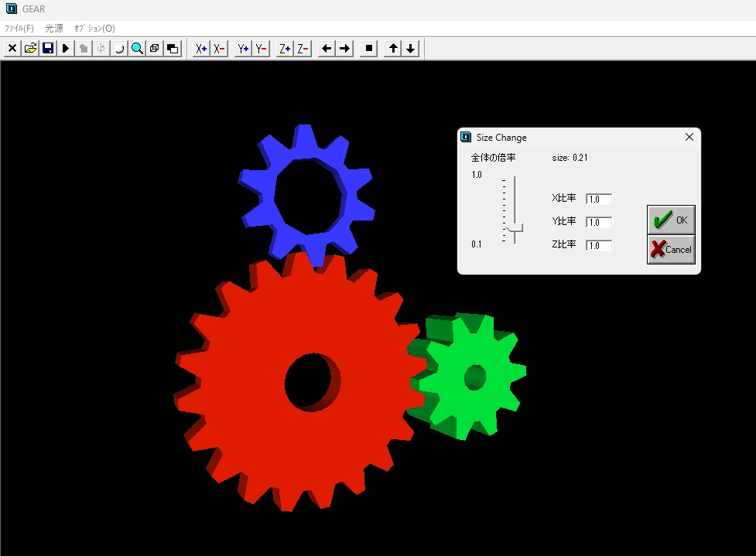Click the right arrow toolbar icon
Screen dimensions: 756x556
coord(345,49)
